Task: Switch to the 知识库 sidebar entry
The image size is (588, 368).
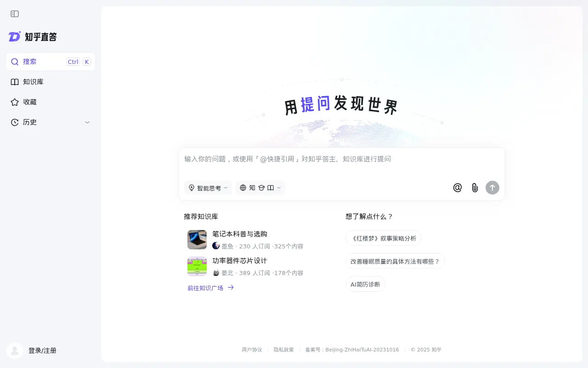Action: (32, 81)
